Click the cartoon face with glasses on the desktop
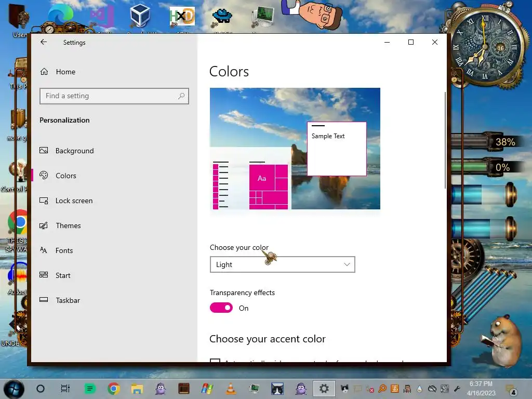 pyautogui.click(x=312, y=14)
